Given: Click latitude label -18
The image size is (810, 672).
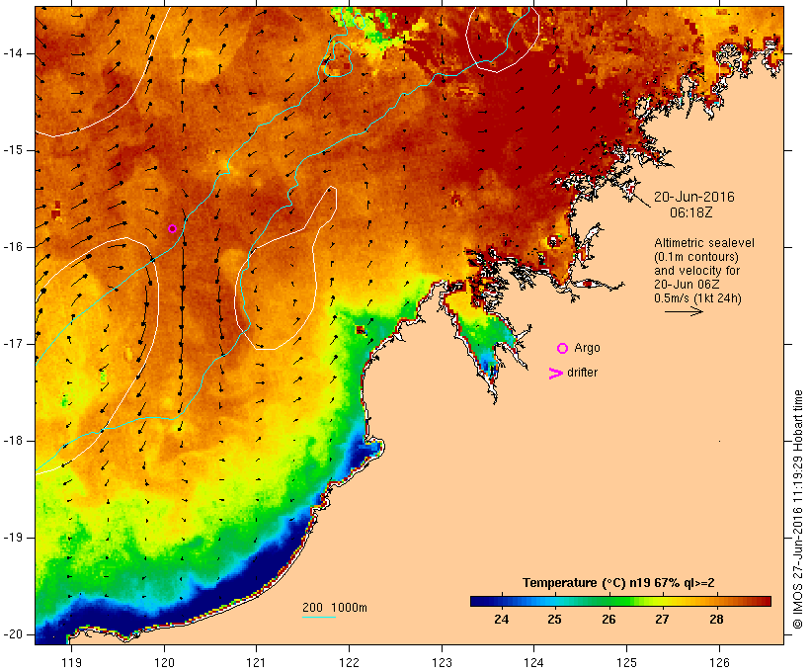Looking at the screenshot, I should click(x=13, y=441).
